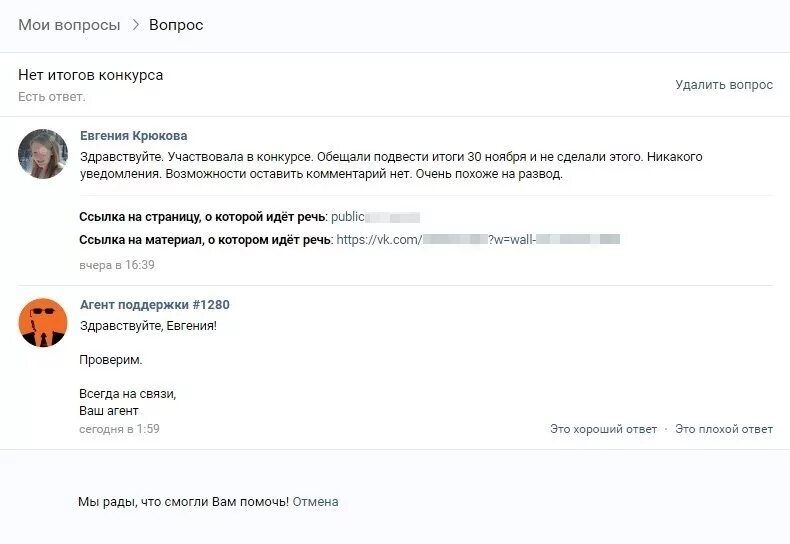Open Евгения Крюкова's profile photo
Viewport: 790px width, 544px height.
pos(43,154)
